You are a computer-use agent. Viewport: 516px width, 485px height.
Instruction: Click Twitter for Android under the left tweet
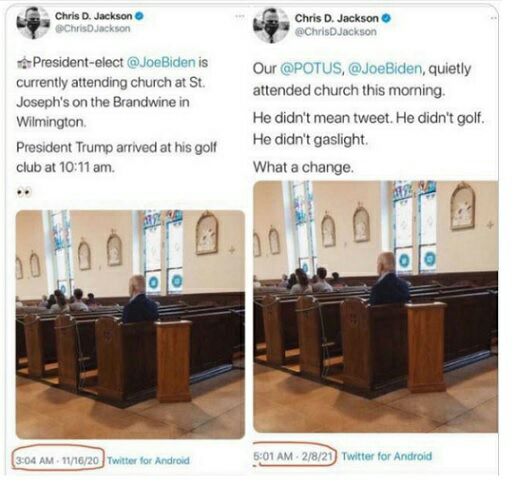[148, 460]
